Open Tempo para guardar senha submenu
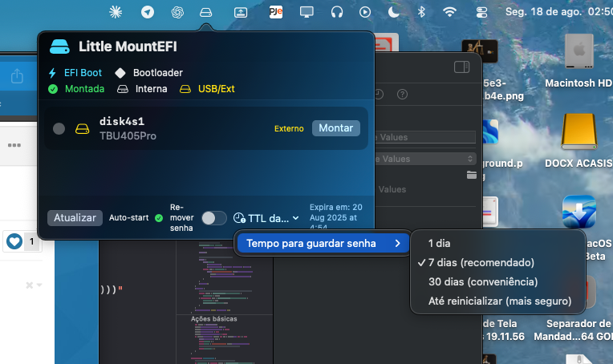 pyautogui.click(x=323, y=243)
